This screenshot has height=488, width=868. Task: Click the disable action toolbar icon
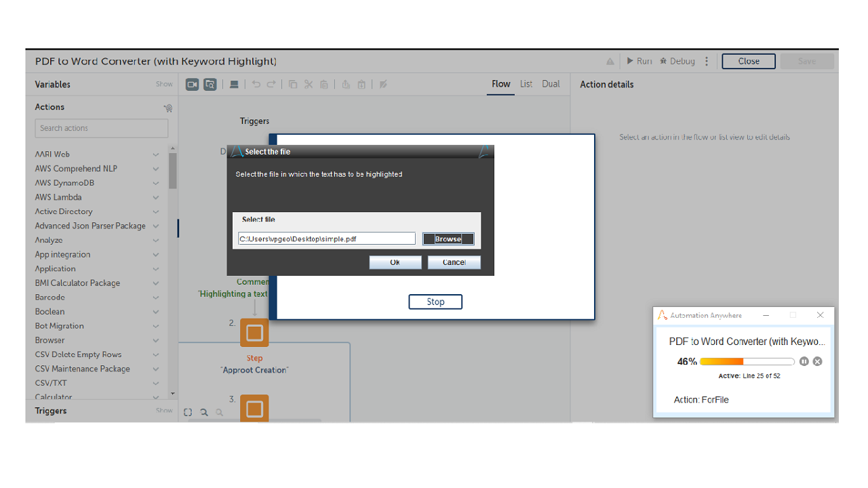pos(383,84)
